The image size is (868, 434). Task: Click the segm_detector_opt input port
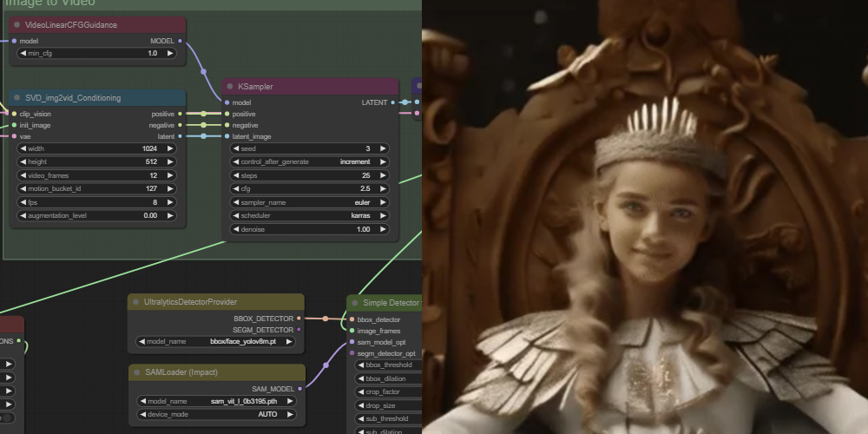coord(352,353)
